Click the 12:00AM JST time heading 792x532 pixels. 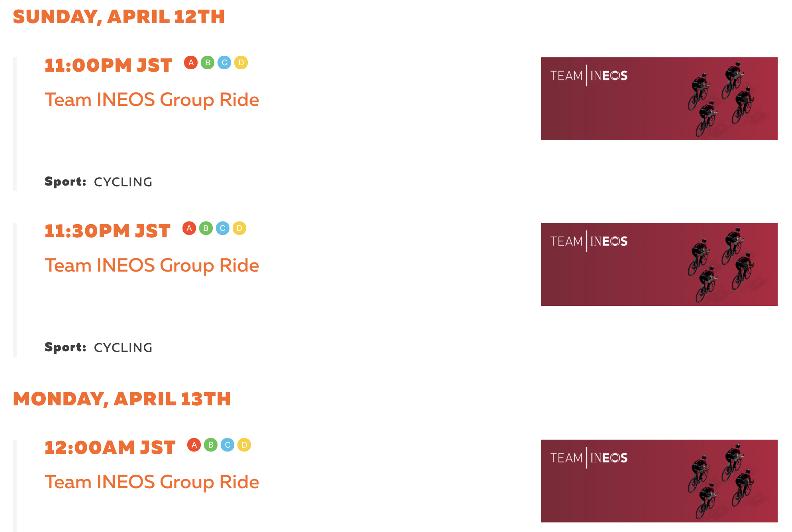coord(110,448)
